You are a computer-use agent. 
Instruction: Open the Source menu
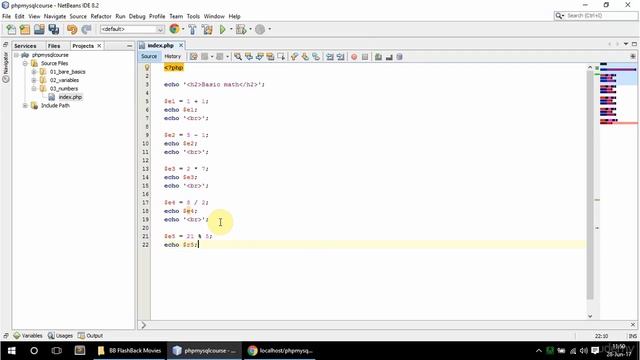(78, 16)
